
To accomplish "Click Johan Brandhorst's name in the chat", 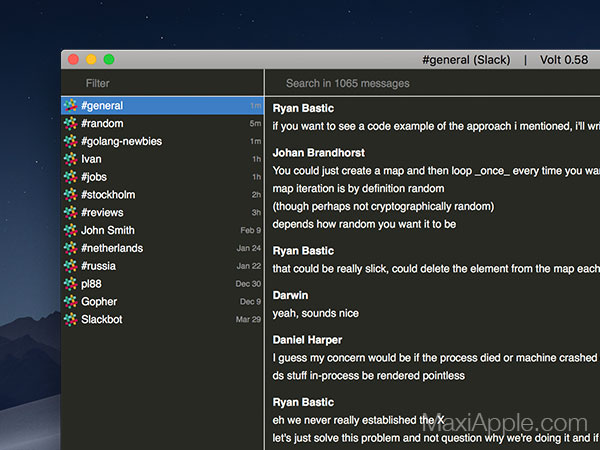I will coord(318,153).
